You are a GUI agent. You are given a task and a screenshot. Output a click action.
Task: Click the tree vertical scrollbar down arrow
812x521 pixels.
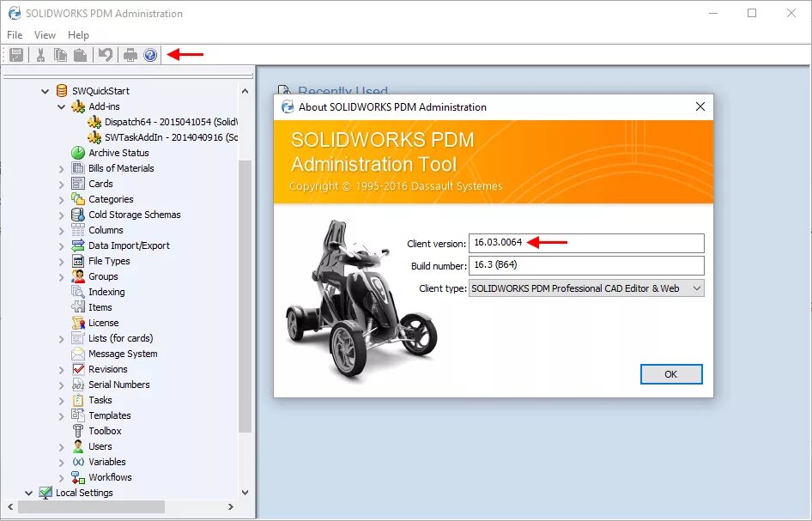coord(245,493)
